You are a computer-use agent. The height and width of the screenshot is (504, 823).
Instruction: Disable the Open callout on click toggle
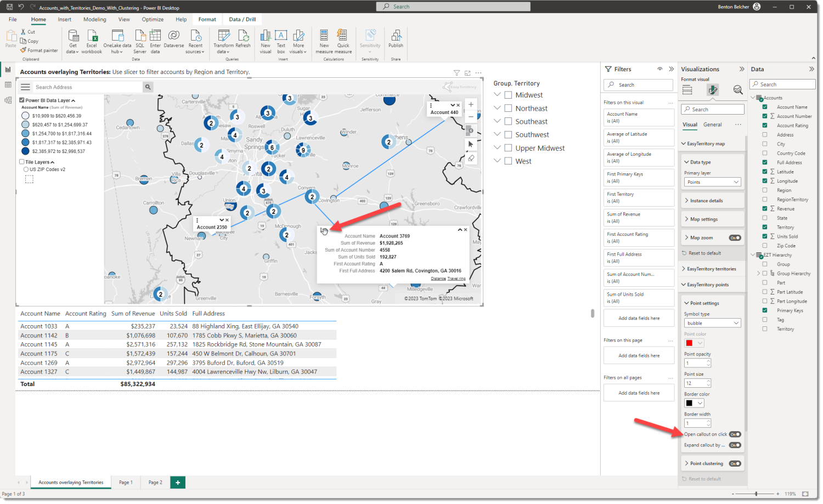click(735, 434)
